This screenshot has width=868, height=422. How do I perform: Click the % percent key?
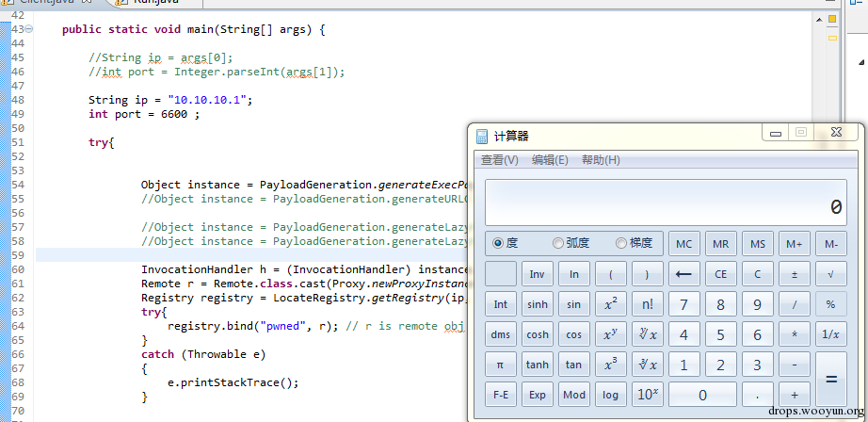click(x=831, y=304)
